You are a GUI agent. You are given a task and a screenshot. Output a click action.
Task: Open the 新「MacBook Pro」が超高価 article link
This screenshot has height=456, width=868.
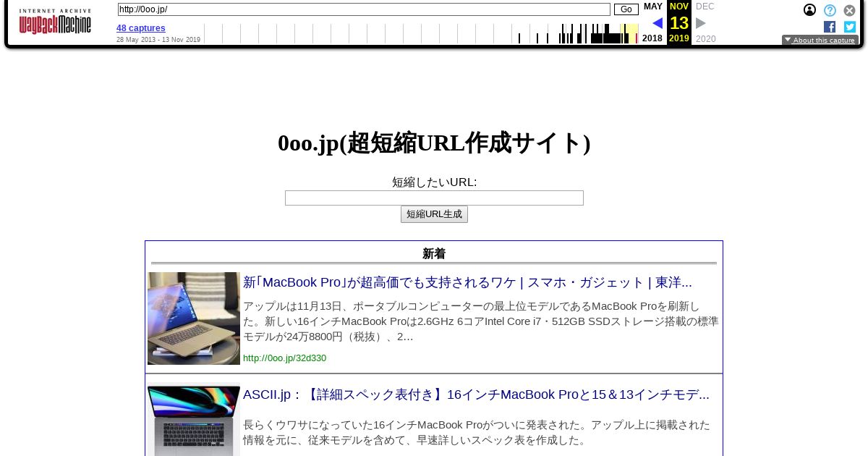pyautogui.click(x=467, y=282)
